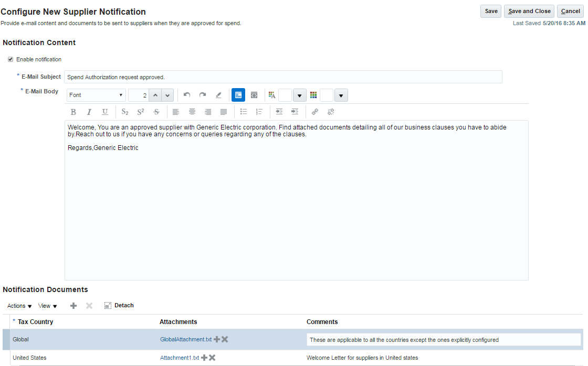Remove the Attachment1.txt attachment
Image resolution: width=588 pixels, height=366 pixels.
[x=212, y=358]
